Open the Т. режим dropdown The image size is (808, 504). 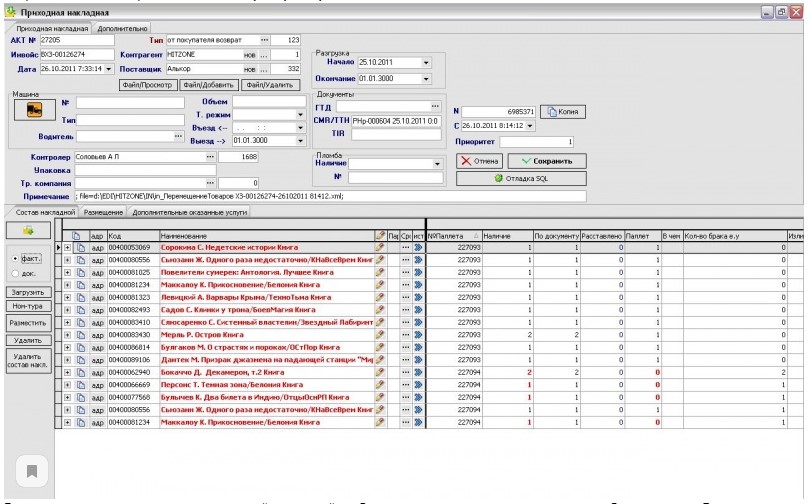(300, 115)
